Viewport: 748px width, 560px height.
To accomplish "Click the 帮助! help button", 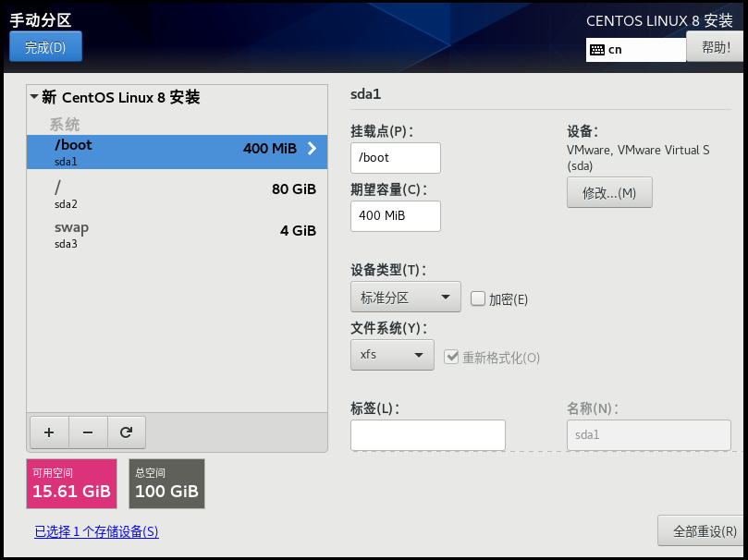I will pos(716,47).
